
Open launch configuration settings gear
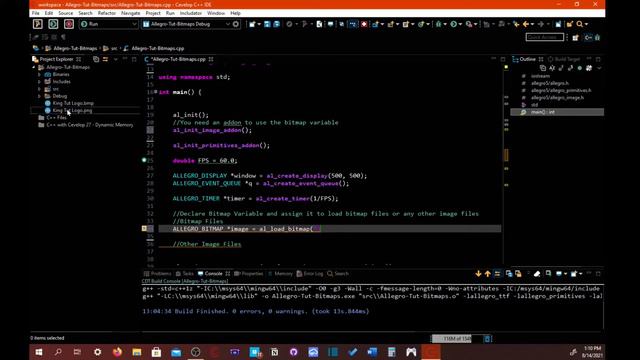(x=236, y=24)
